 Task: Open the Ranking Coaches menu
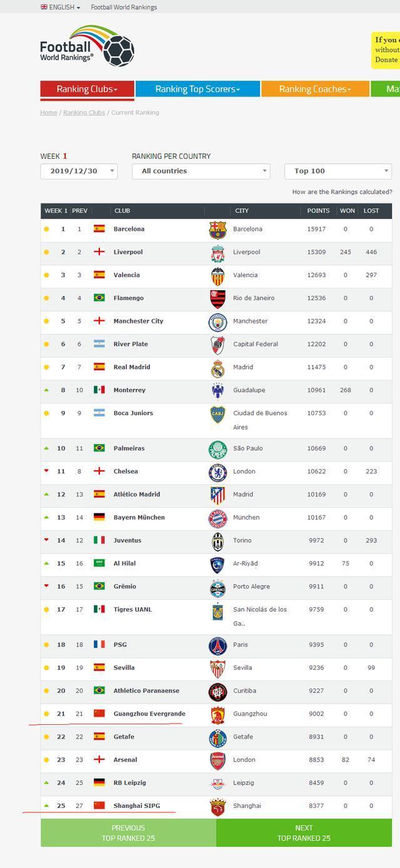point(315,89)
